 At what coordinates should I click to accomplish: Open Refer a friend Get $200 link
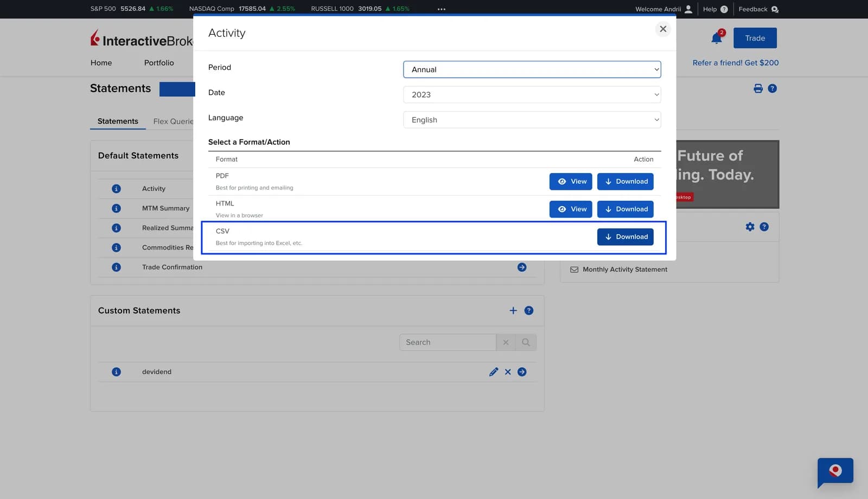coord(735,63)
